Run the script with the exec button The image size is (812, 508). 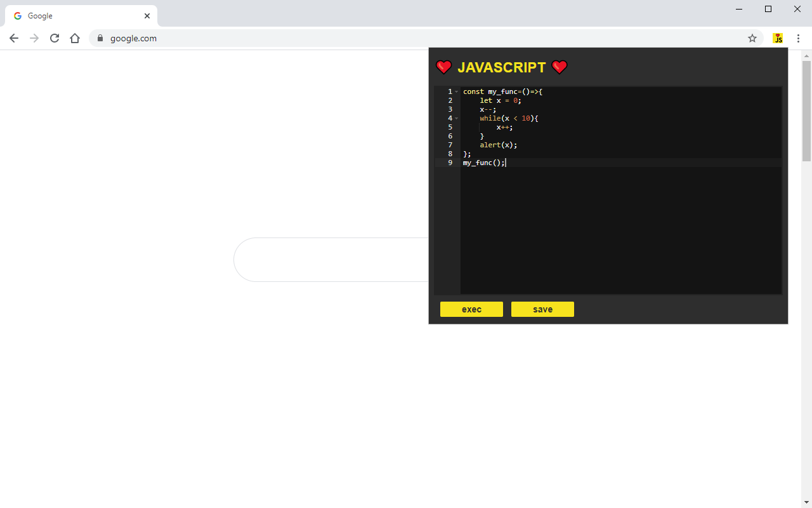(471, 309)
